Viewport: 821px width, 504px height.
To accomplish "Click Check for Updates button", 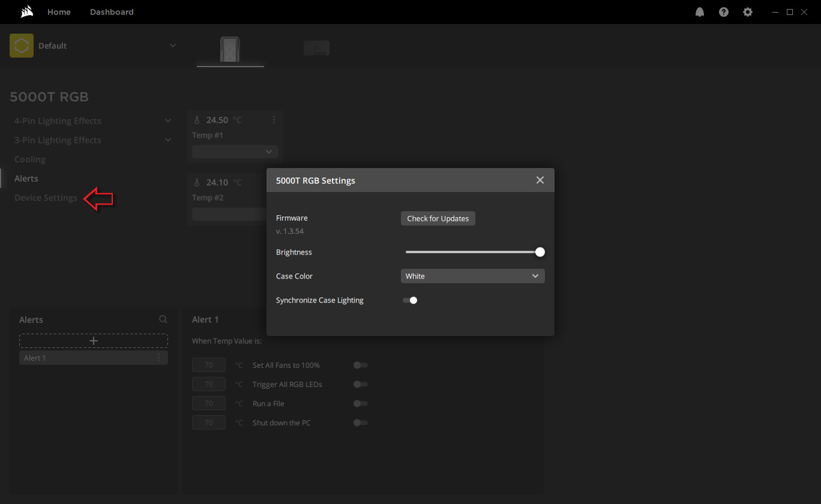I will 438,218.
